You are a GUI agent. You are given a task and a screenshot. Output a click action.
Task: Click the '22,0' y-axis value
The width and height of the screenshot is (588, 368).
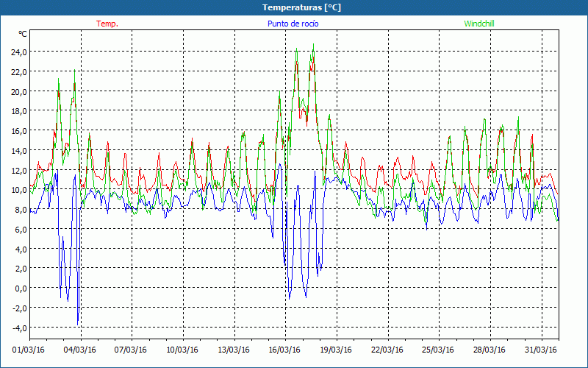[19, 72]
